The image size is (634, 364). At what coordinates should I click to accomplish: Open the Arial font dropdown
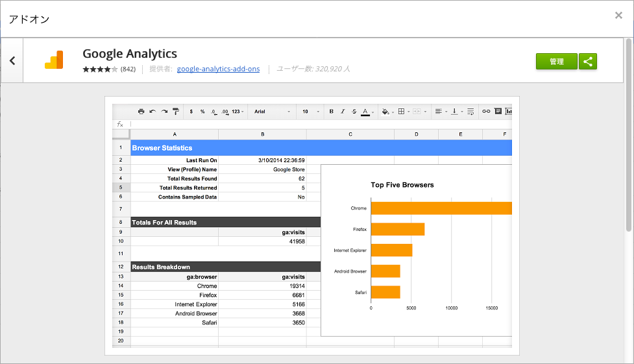272,111
